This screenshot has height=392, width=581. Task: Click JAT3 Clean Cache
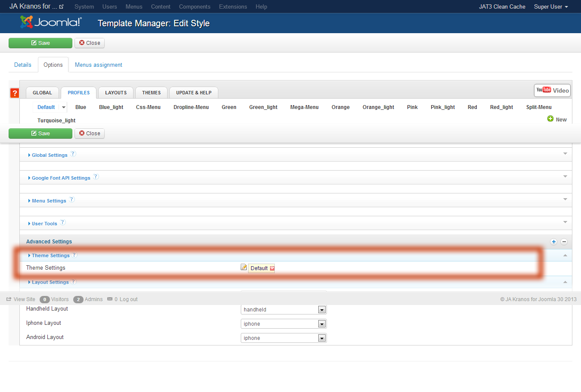[x=502, y=7]
